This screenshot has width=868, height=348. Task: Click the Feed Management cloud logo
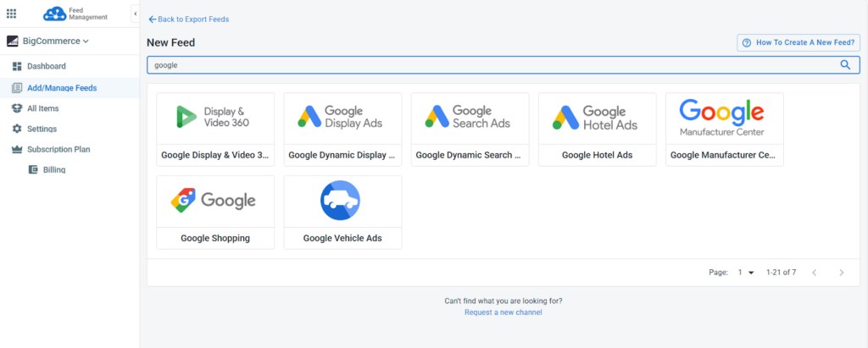point(54,14)
